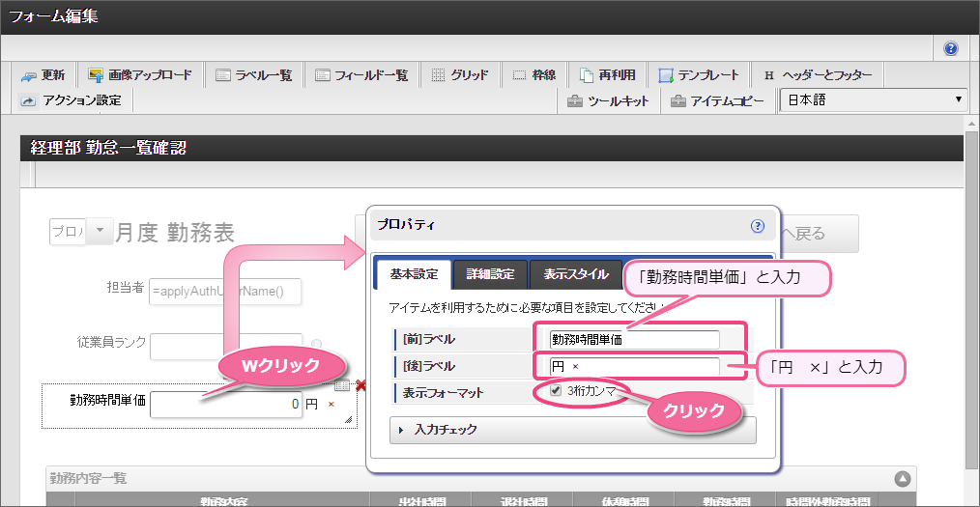Click the property icon on 勤務時間単価 item

[342, 386]
